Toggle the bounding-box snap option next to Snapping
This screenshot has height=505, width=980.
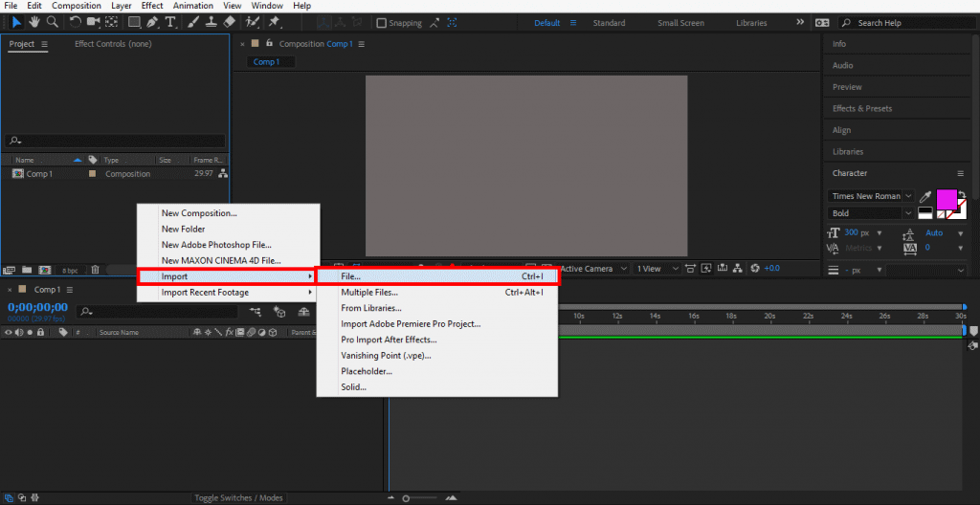coord(452,23)
